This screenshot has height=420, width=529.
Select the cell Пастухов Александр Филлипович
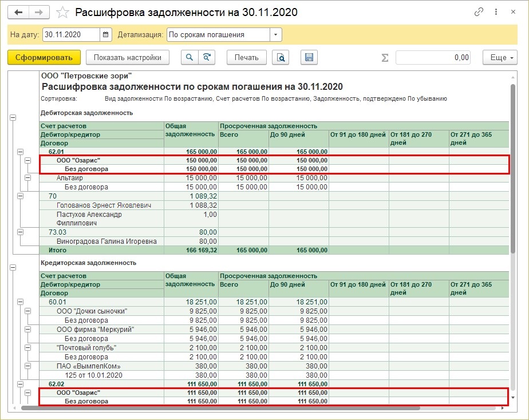click(101, 219)
